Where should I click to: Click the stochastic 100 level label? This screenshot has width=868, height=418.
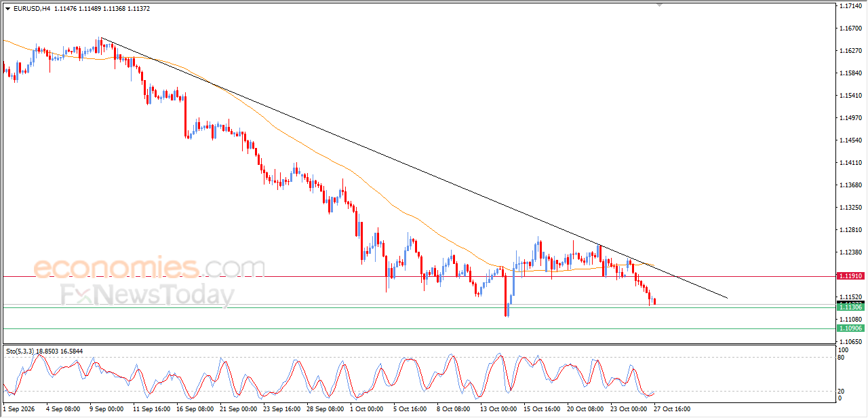[x=844, y=350]
